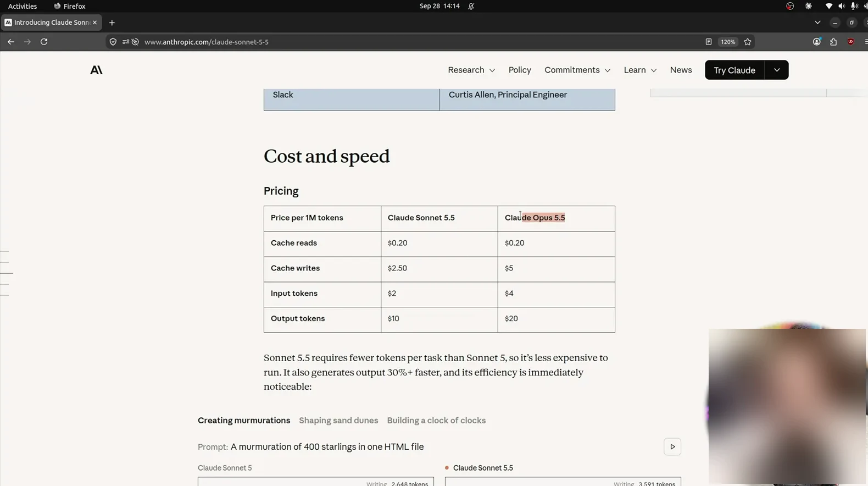The image size is (868, 486).
Task: Switch to the Shaping sand dunes tab
Action: coord(338,421)
